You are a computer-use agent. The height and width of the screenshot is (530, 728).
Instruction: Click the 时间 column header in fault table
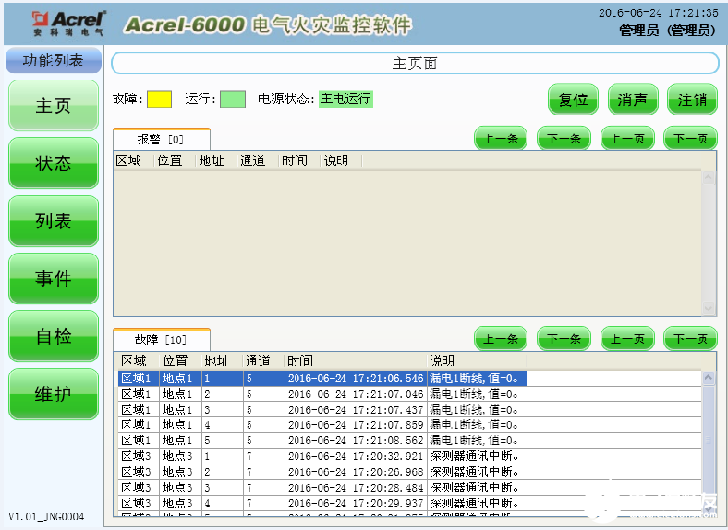pos(300,360)
